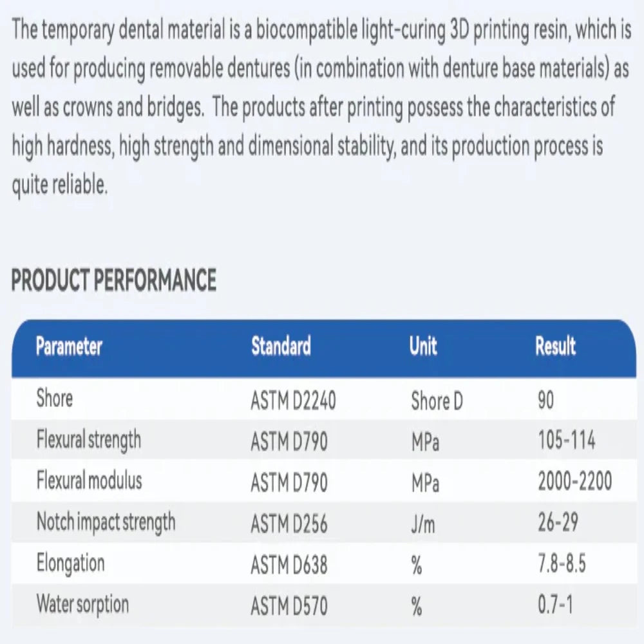The image size is (644, 644).
Task: Click the 105-114 result value
Action: pyautogui.click(x=567, y=441)
